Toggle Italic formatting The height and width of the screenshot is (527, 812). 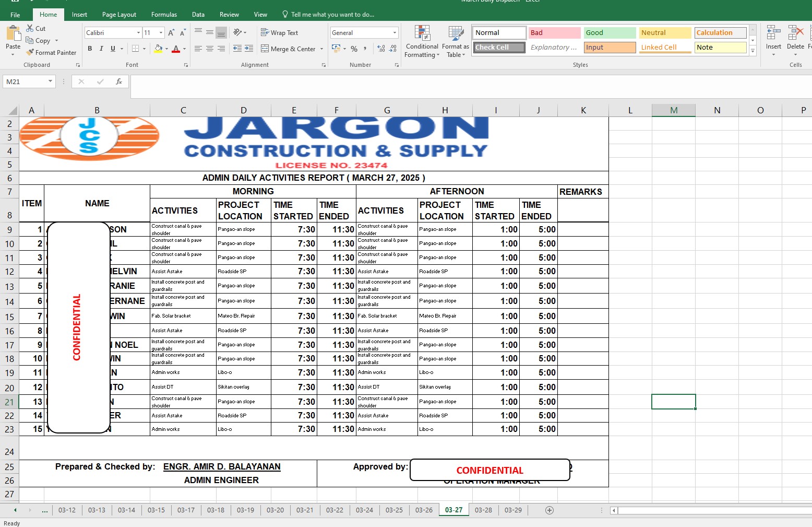(101, 49)
